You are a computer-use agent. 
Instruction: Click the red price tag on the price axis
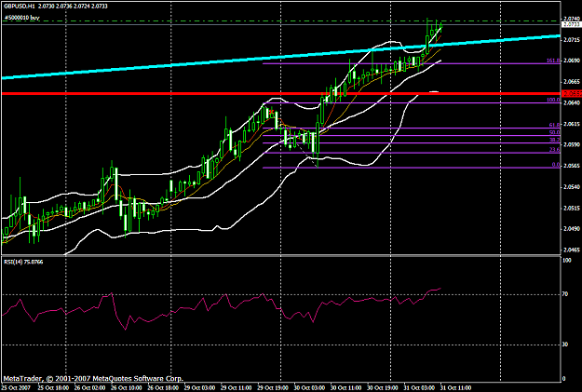(572, 93)
